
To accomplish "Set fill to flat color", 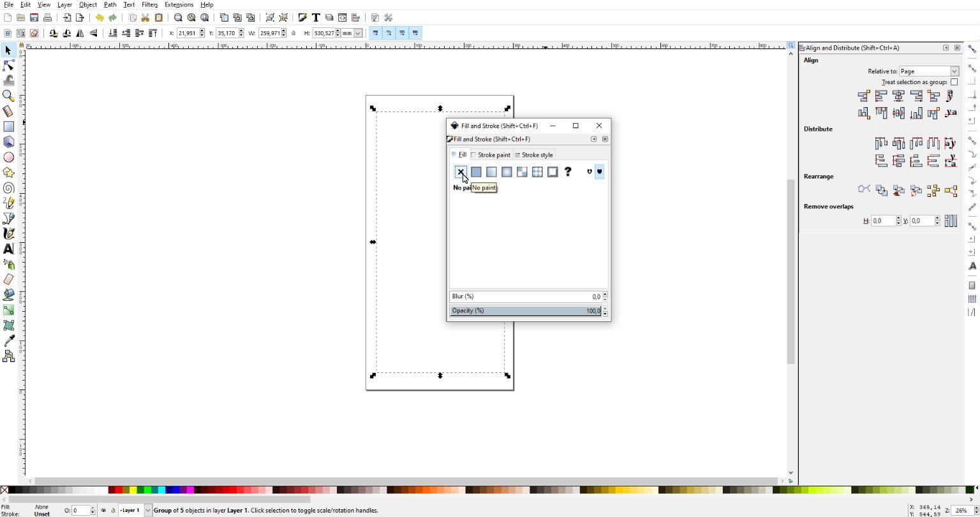I will [x=476, y=171].
